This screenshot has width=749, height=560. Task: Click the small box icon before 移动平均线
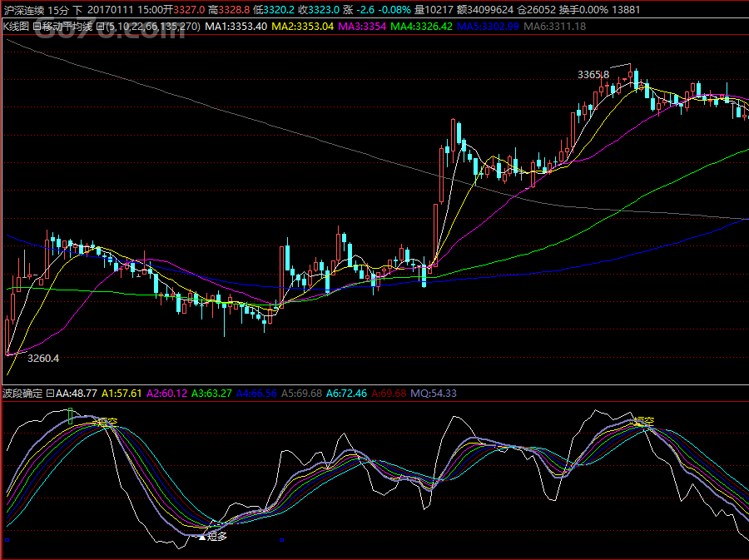pyautogui.click(x=37, y=27)
